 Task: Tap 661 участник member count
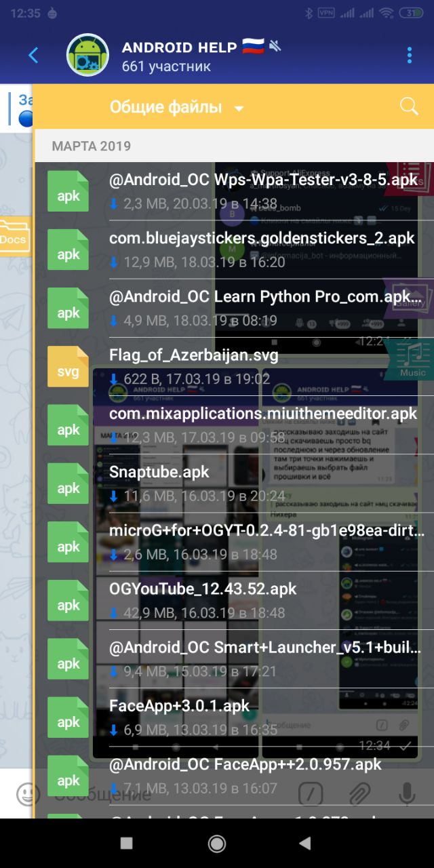[166, 66]
